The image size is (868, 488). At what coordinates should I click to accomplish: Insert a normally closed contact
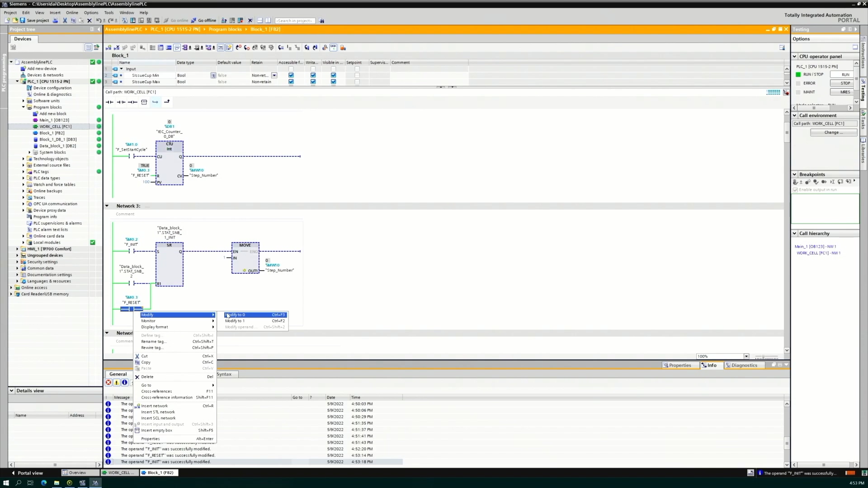click(121, 102)
